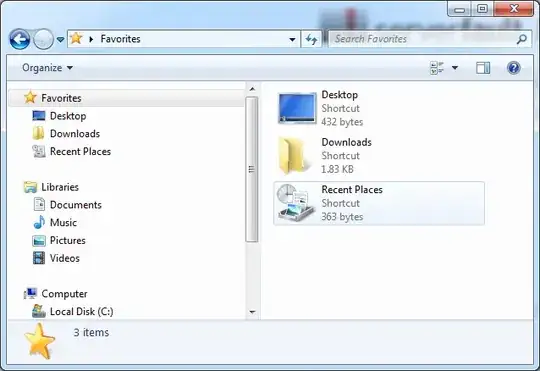Click the Local Disk drive icon

point(39,311)
